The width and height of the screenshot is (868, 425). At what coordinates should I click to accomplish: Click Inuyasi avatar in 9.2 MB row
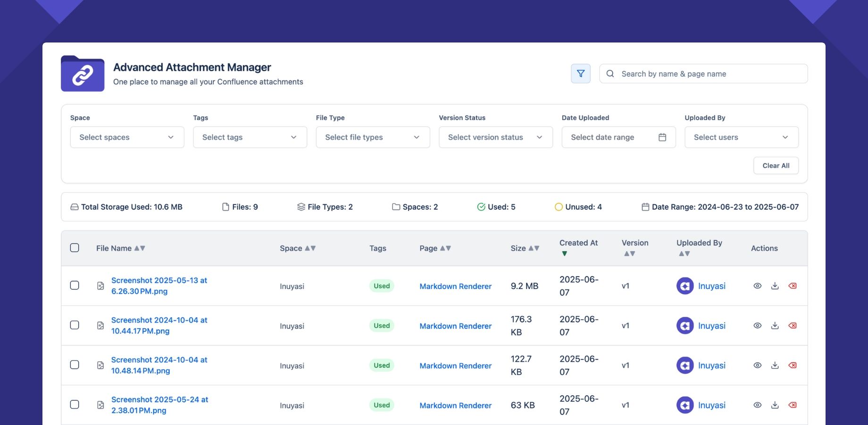pyautogui.click(x=685, y=286)
